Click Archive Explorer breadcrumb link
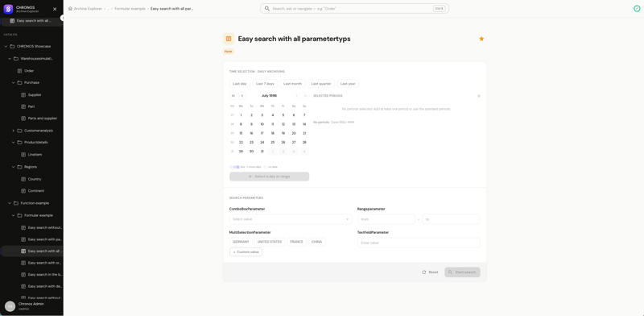Image resolution: width=644 pixels, height=316 pixels. click(x=88, y=9)
